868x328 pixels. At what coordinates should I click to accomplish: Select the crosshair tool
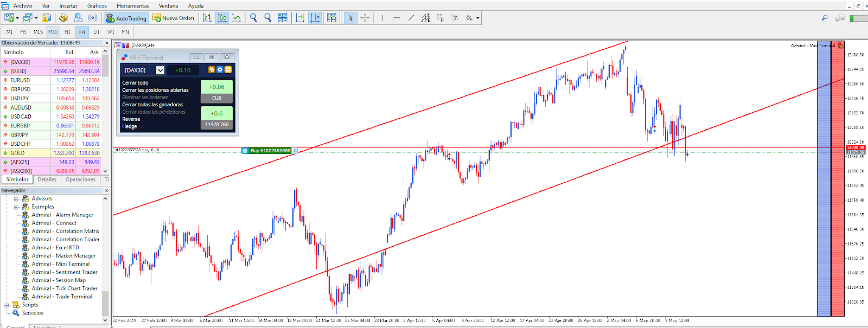click(365, 18)
